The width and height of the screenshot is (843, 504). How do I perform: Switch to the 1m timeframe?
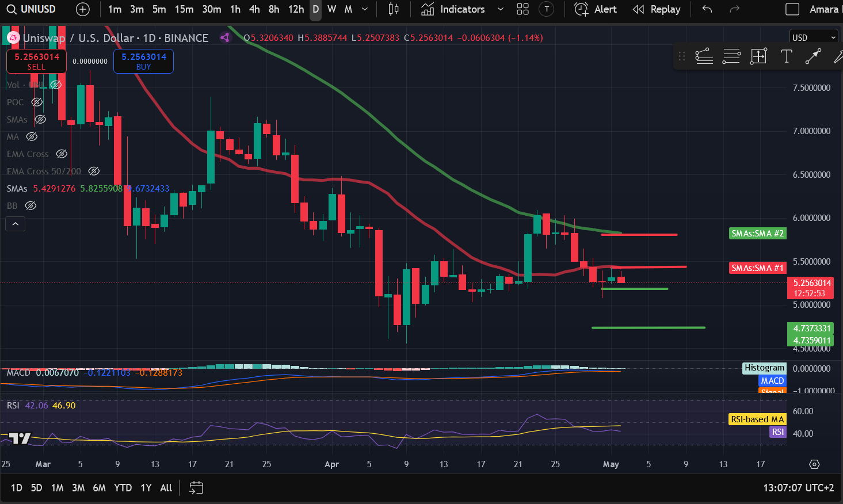click(x=115, y=9)
